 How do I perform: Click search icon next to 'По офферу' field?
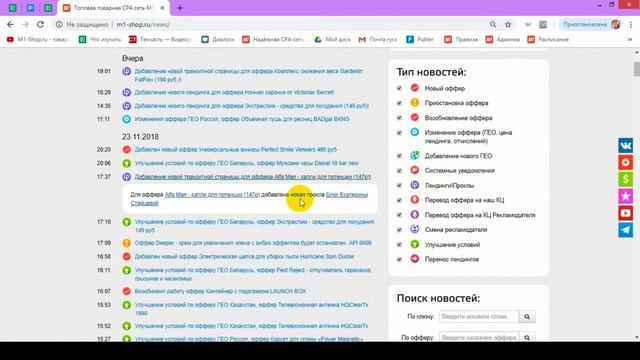coord(527,338)
